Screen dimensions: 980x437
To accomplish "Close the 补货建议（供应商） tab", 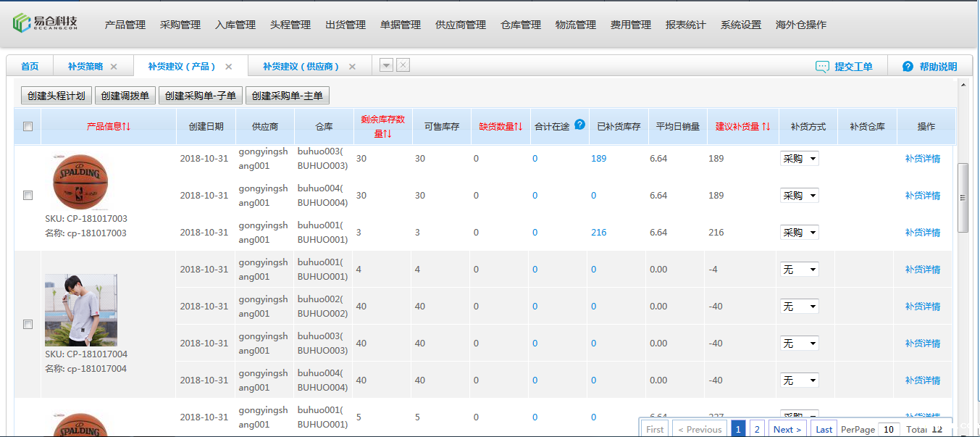I will 353,67.
